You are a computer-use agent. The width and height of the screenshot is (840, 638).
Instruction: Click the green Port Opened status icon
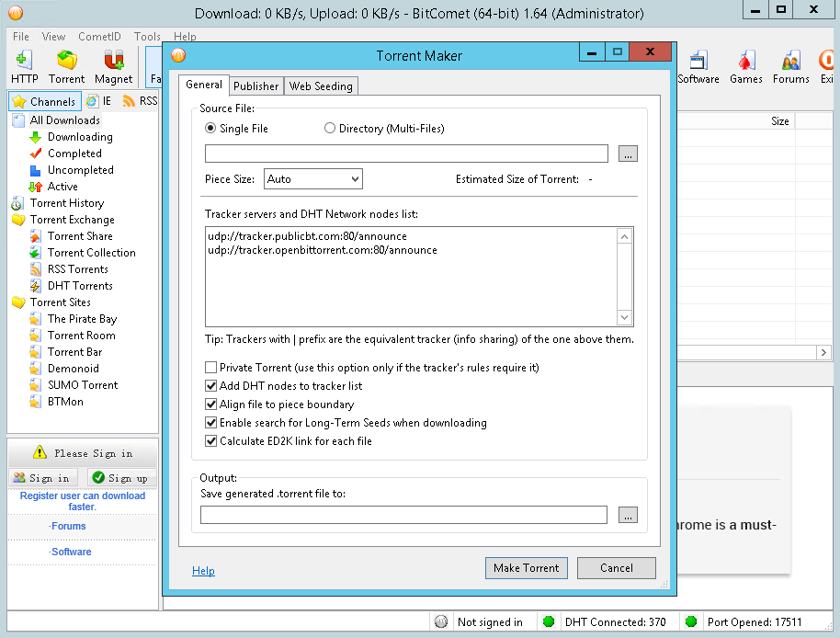pos(691,621)
